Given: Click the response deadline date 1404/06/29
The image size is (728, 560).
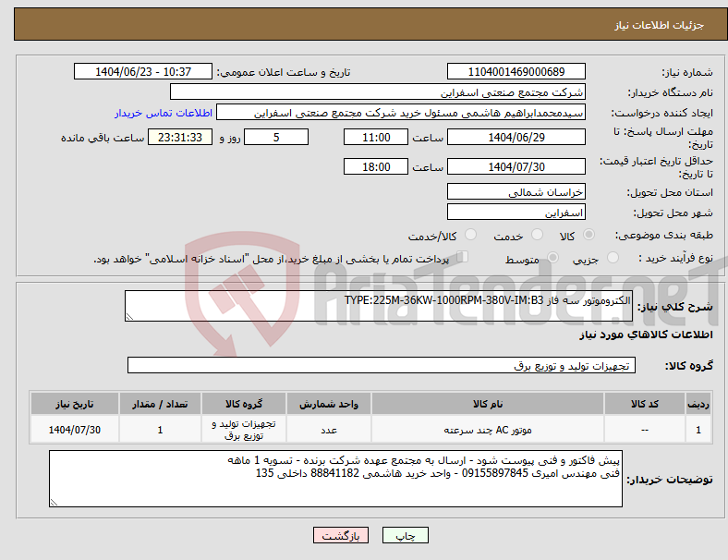Looking at the screenshot, I should coord(516,137).
